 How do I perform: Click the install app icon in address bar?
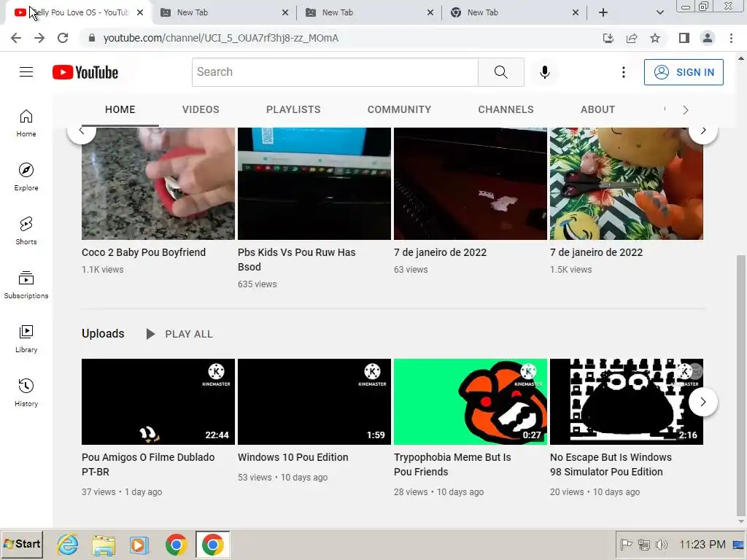click(x=608, y=38)
